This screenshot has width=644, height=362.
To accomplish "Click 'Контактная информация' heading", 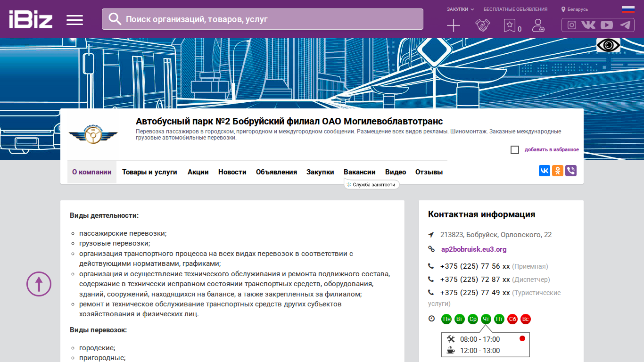I will point(481,214).
